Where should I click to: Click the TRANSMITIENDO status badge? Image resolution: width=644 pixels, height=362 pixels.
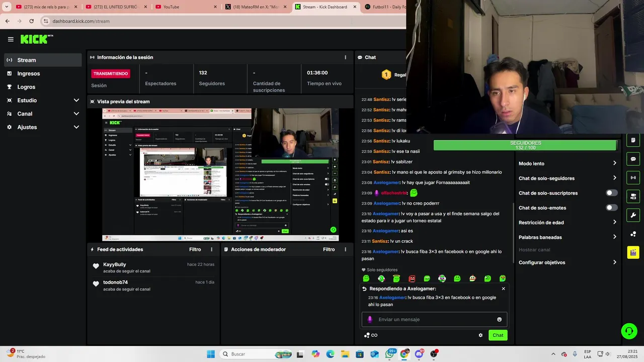click(111, 73)
